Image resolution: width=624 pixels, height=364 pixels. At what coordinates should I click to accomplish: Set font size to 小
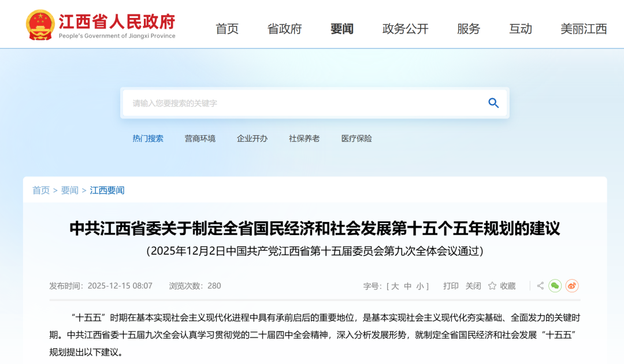tap(420, 286)
